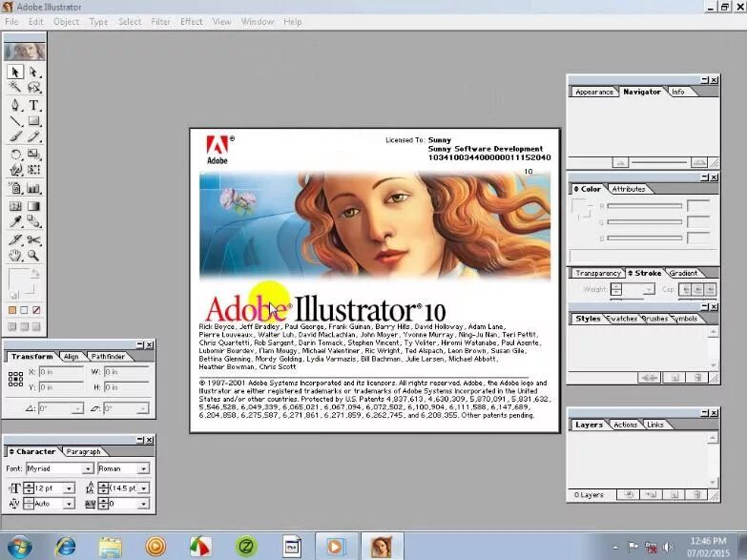Select the Type tool
747x560 pixels.
pos(33,104)
